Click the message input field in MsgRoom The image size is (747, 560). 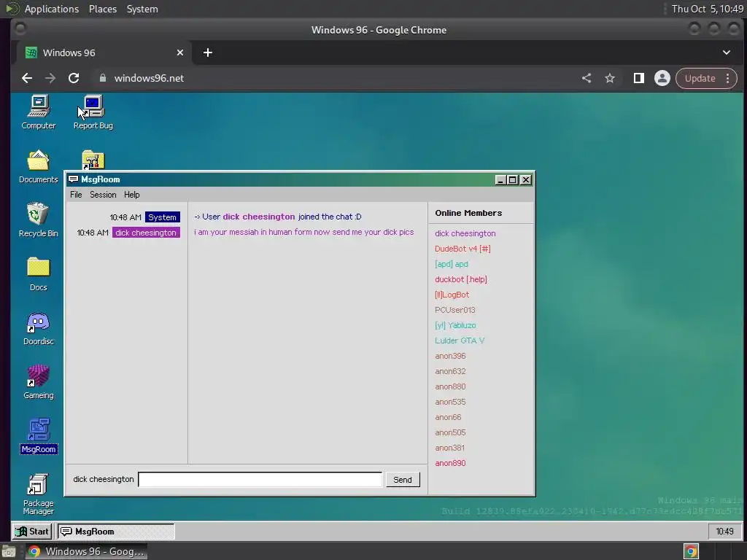pos(260,480)
